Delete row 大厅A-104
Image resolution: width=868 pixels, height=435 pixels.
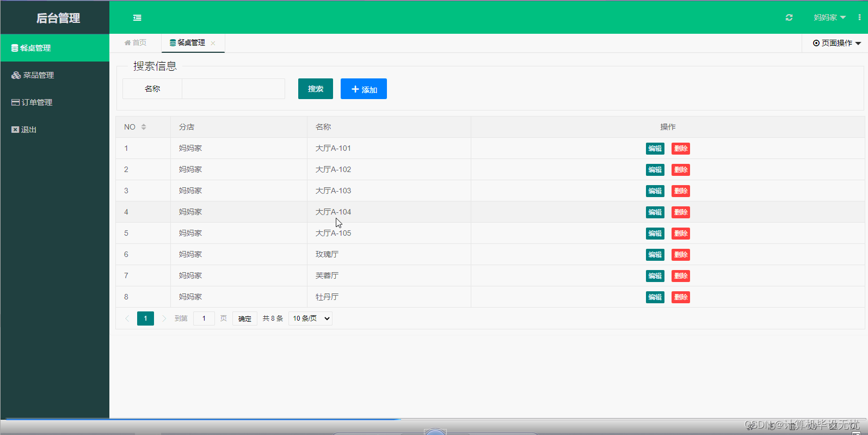(681, 212)
